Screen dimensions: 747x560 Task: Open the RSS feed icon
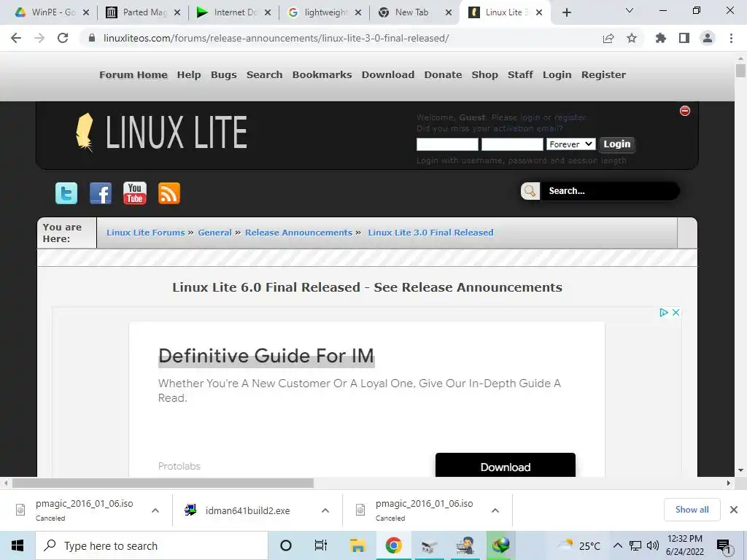tap(169, 193)
